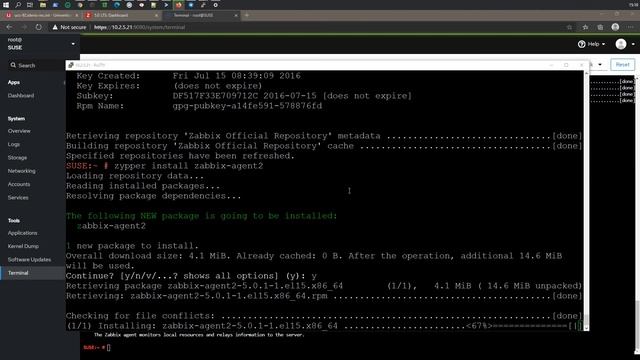Open the Logs page
This screenshot has width=640, height=360.
(13, 144)
